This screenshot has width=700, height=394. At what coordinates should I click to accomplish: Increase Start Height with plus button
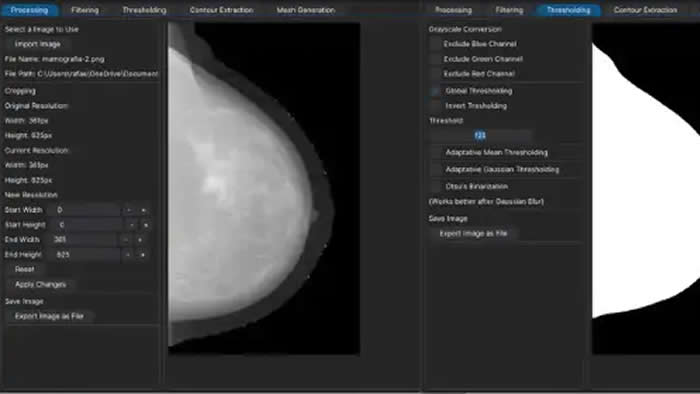pyautogui.click(x=146, y=225)
